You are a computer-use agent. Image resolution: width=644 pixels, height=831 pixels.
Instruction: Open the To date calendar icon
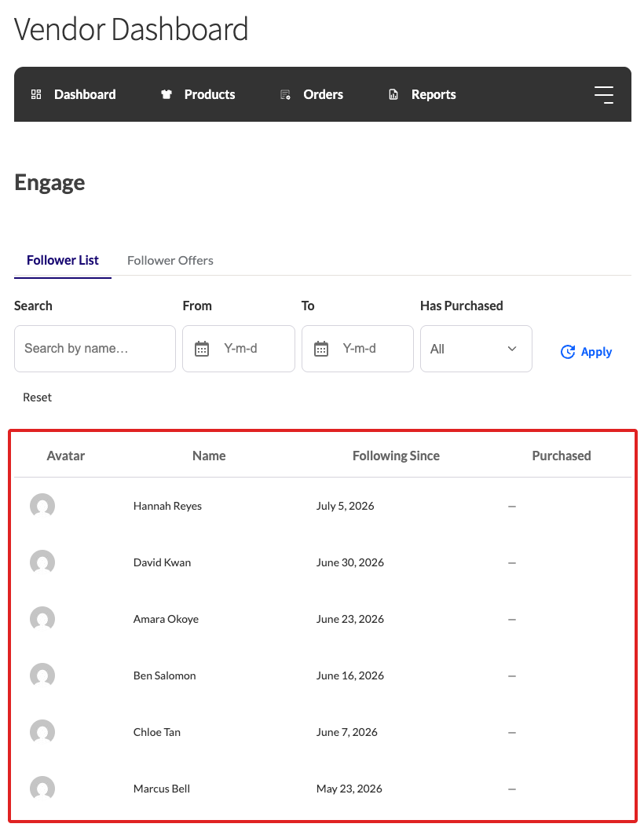[x=321, y=349]
